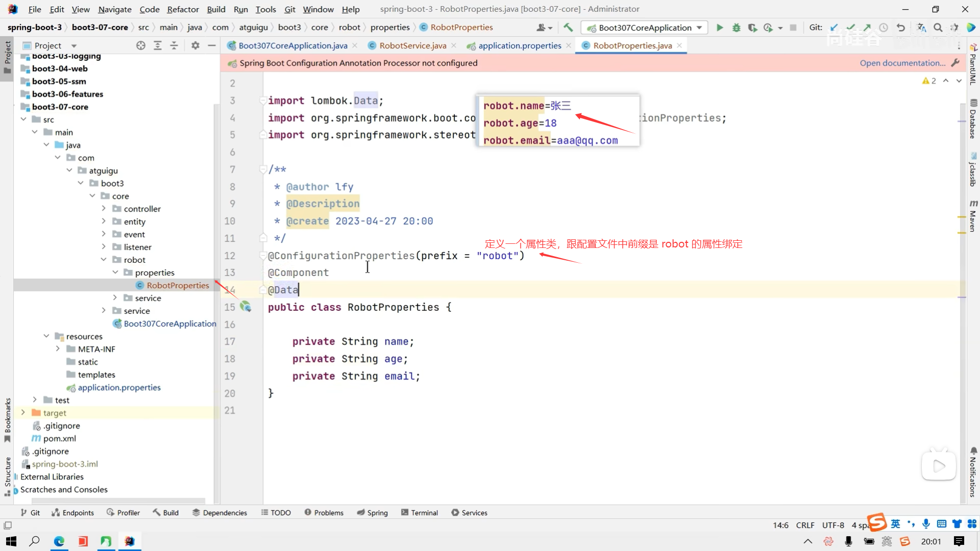Click the gutter icon on line 15
980x551 pixels.
[x=246, y=307]
